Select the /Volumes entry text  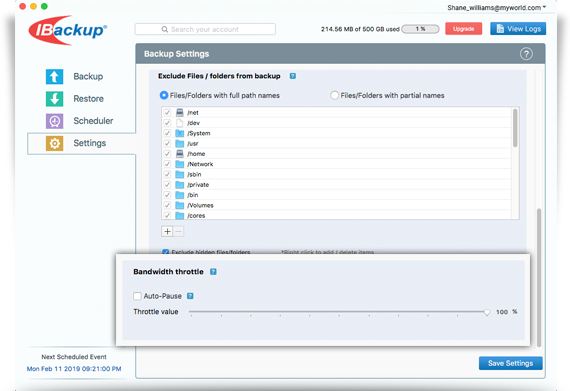[200, 205]
